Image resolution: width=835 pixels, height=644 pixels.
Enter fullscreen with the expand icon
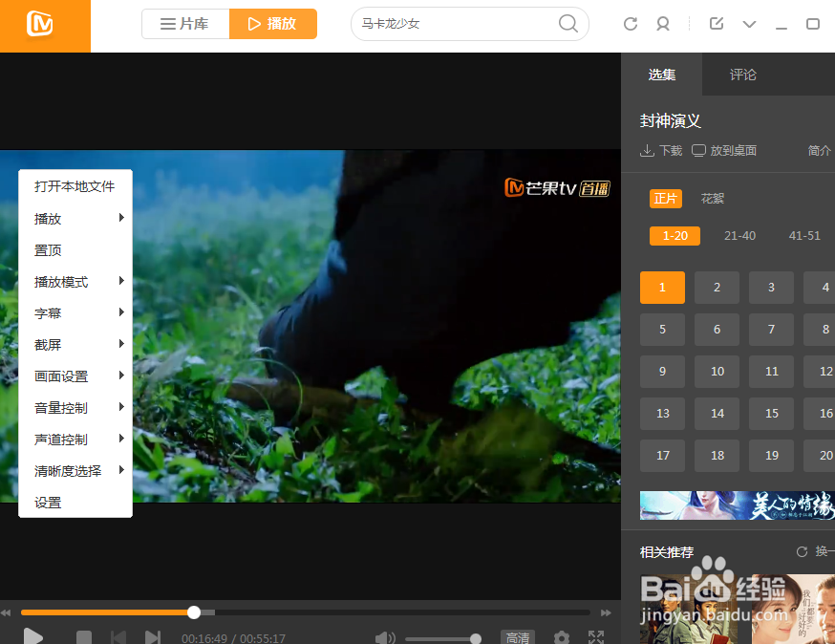596,637
